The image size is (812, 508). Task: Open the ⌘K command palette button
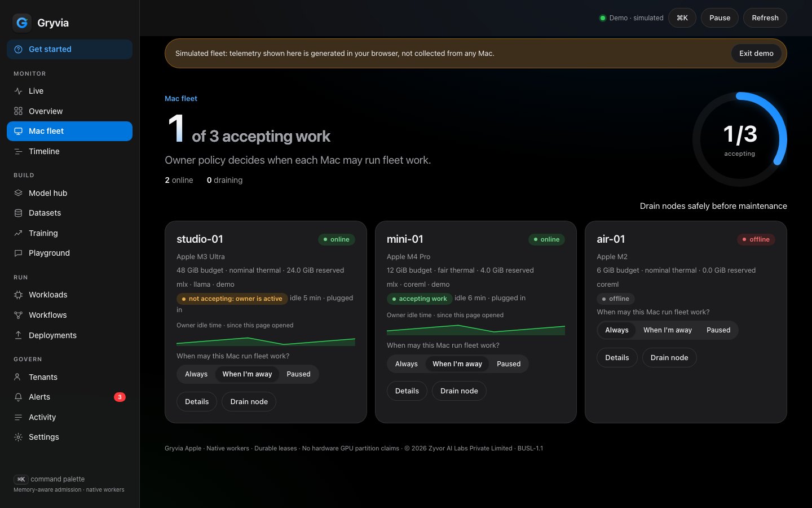pyautogui.click(x=682, y=18)
